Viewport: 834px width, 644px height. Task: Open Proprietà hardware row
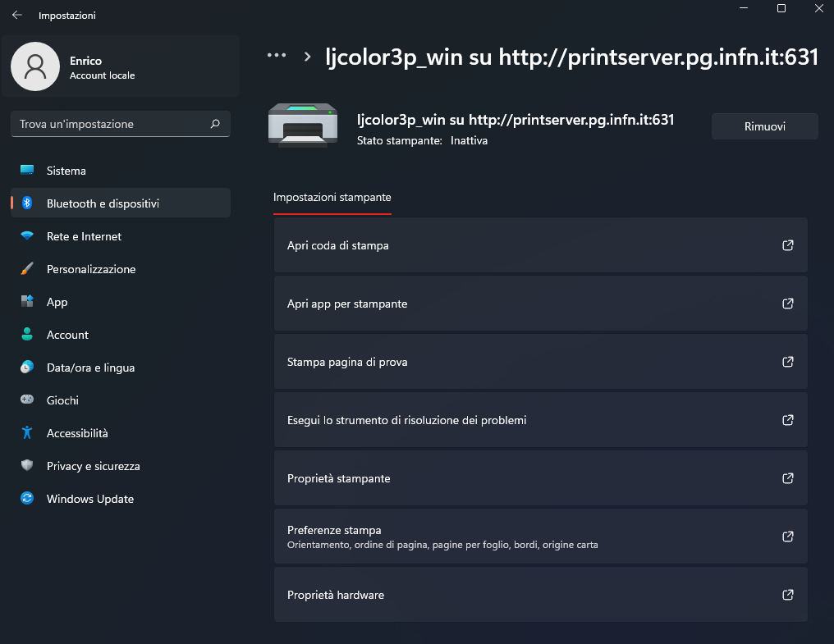pos(540,595)
